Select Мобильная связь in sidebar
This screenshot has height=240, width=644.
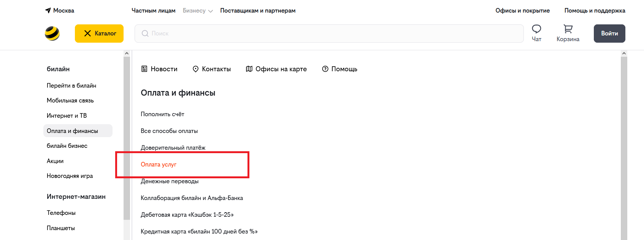pos(70,101)
